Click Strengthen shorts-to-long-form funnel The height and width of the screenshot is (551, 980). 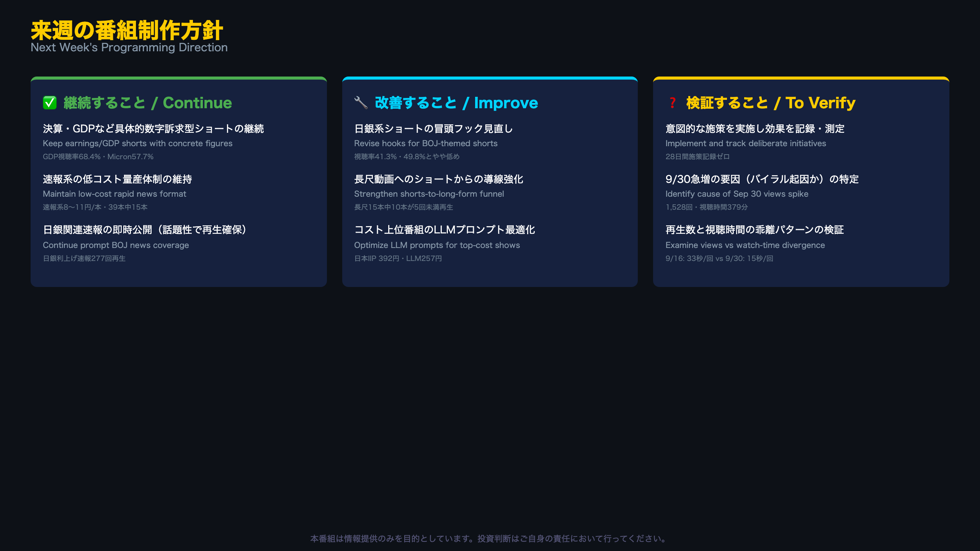[x=429, y=194]
